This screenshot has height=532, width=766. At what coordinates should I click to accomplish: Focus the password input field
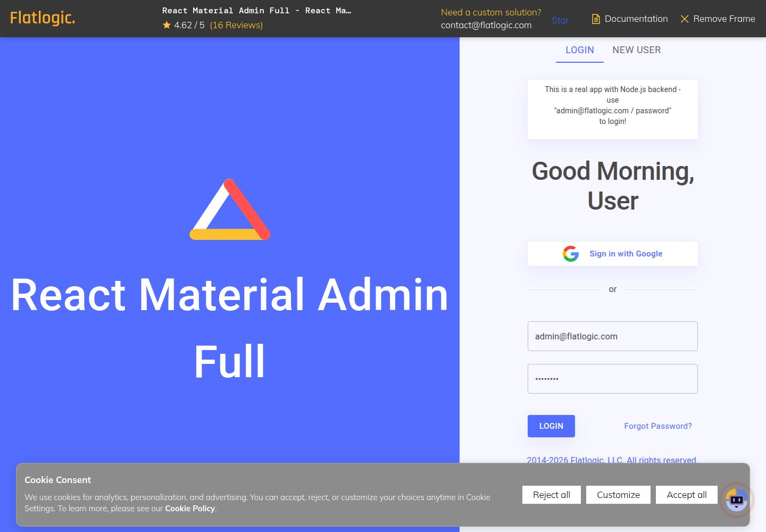[613, 379]
